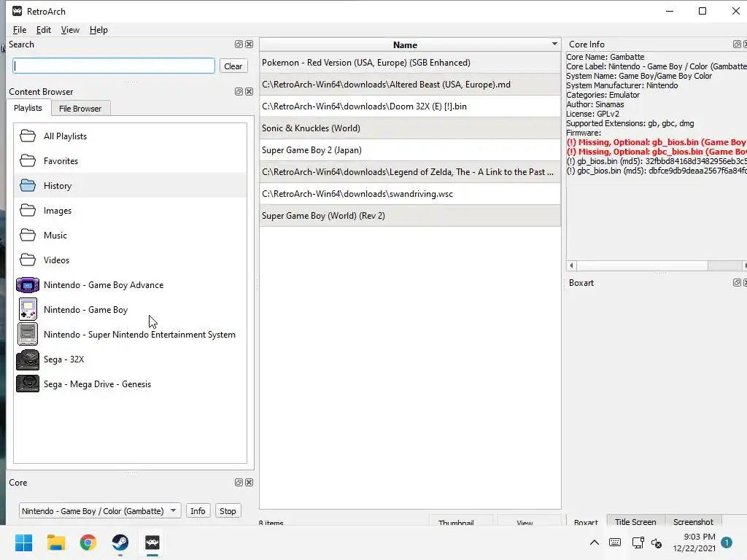Image resolution: width=747 pixels, height=560 pixels.
Task: Select the Super Nintendo console icon
Action: (x=28, y=334)
